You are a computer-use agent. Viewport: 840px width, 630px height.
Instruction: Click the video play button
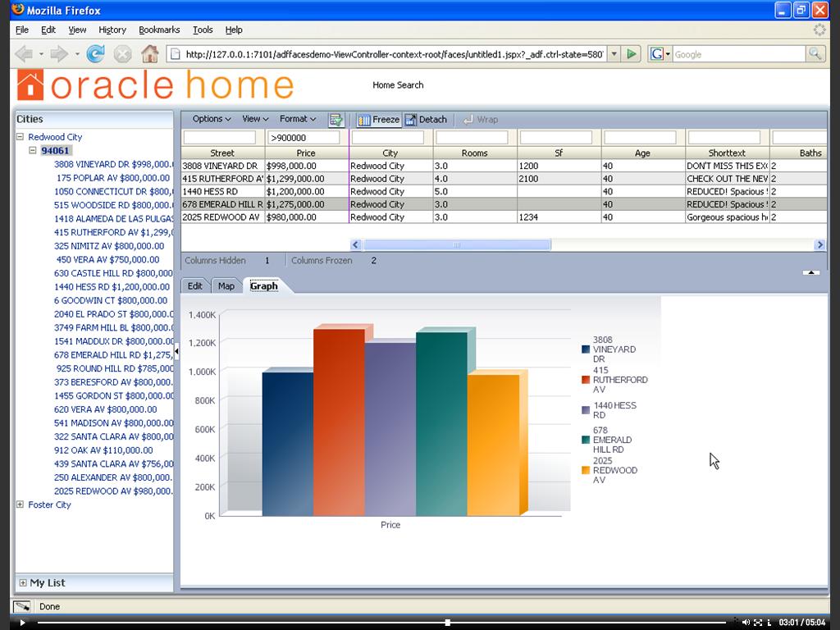click(22, 623)
